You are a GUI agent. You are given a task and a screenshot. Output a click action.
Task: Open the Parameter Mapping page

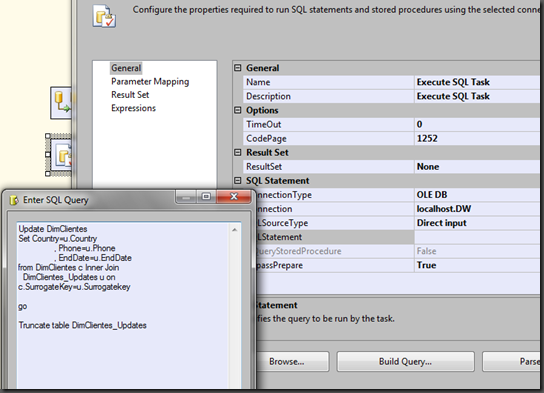[150, 82]
